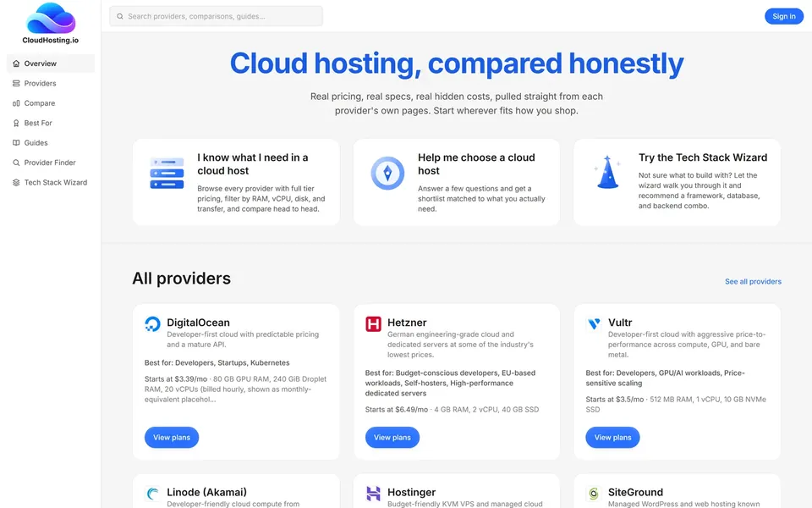Click the Tech Stack Wizard layers icon
Viewport: 812px width, 508px height.
pos(16,183)
